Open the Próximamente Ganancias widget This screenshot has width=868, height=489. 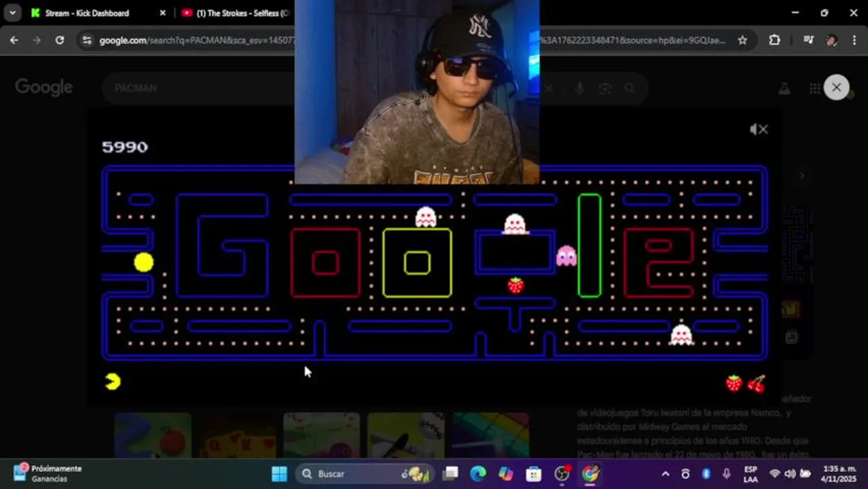48,473
